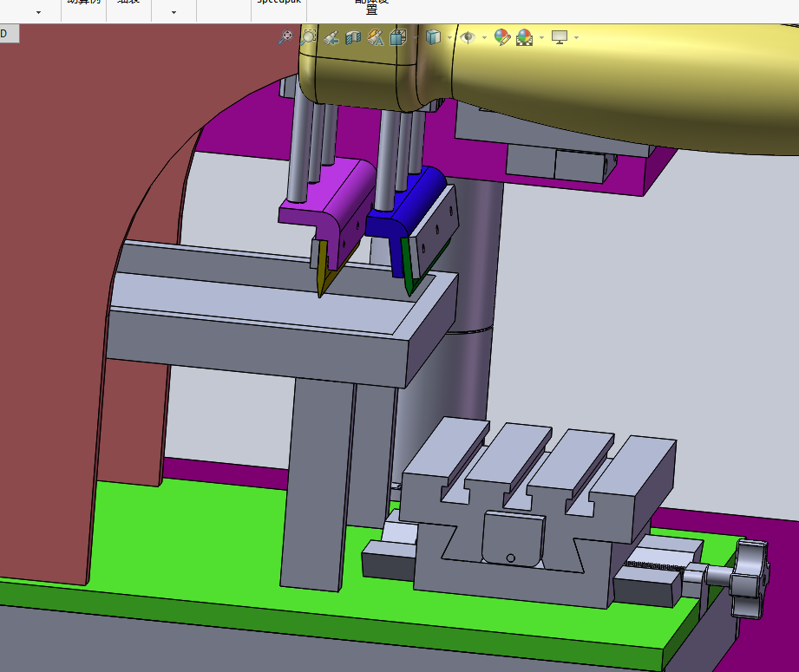The height and width of the screenshot is (672, 799).
Task: Toggle Hide/Show Items eye icon
Action: click(x=468, y=37)
